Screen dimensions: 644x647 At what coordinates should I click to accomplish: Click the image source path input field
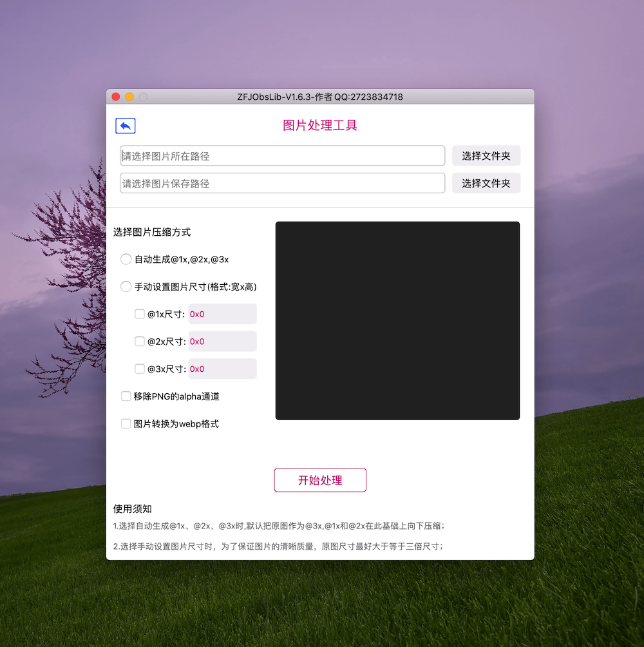(283, 155)
